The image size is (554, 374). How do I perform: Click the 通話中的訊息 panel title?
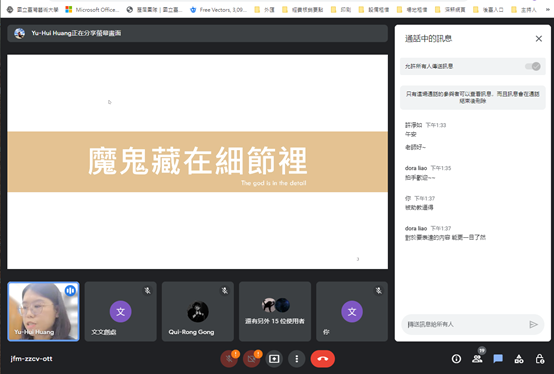coord(428,38)
